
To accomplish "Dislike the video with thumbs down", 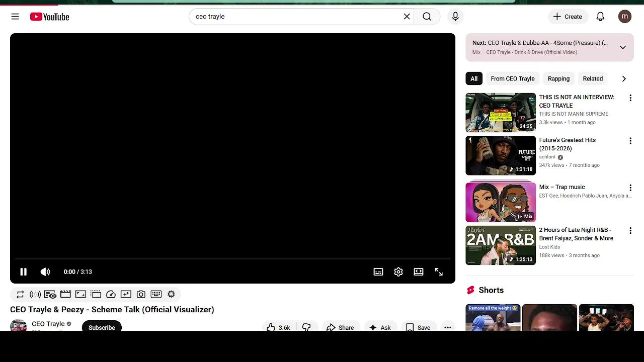I will 306,327.
